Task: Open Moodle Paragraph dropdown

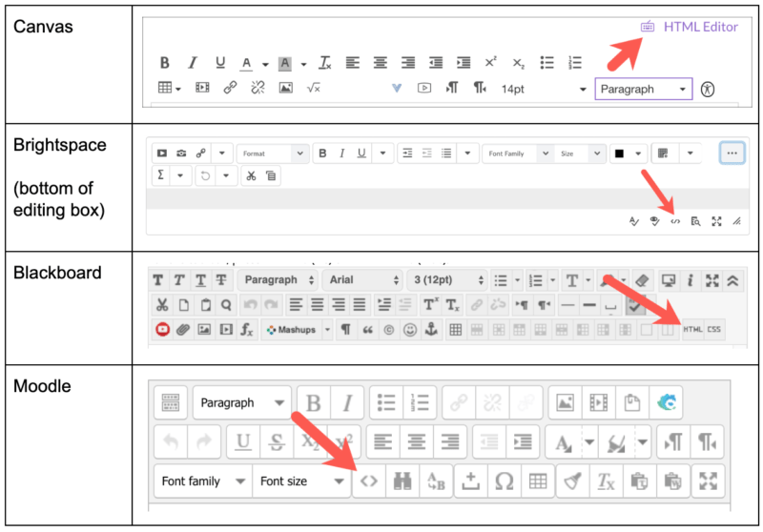Action: [242, 403]
